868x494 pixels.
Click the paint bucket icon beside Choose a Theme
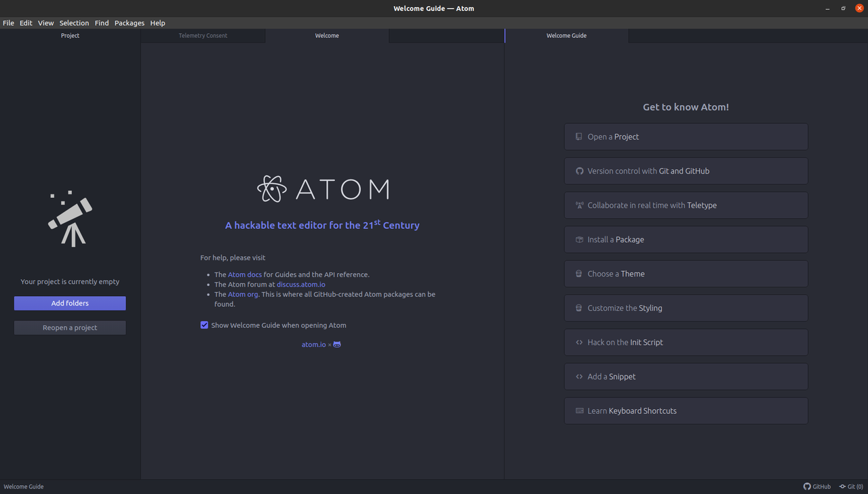(x=578, y=274)
